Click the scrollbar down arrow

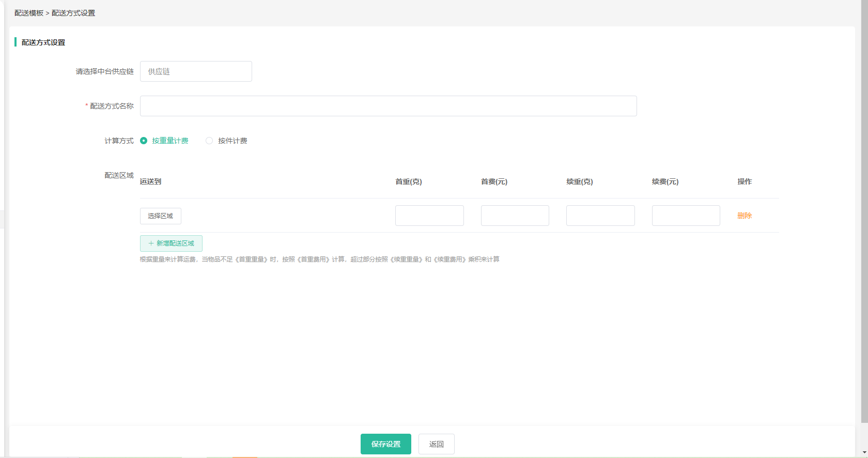864,453
